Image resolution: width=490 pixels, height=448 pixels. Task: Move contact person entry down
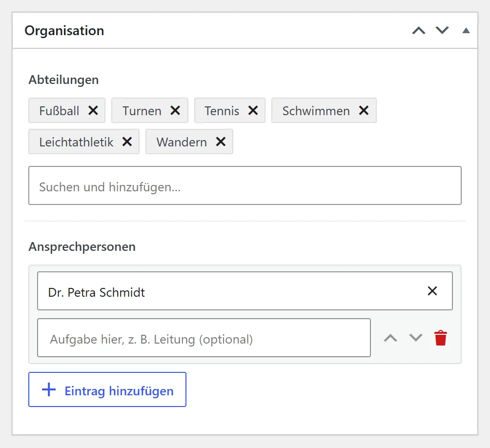(416, 338)
